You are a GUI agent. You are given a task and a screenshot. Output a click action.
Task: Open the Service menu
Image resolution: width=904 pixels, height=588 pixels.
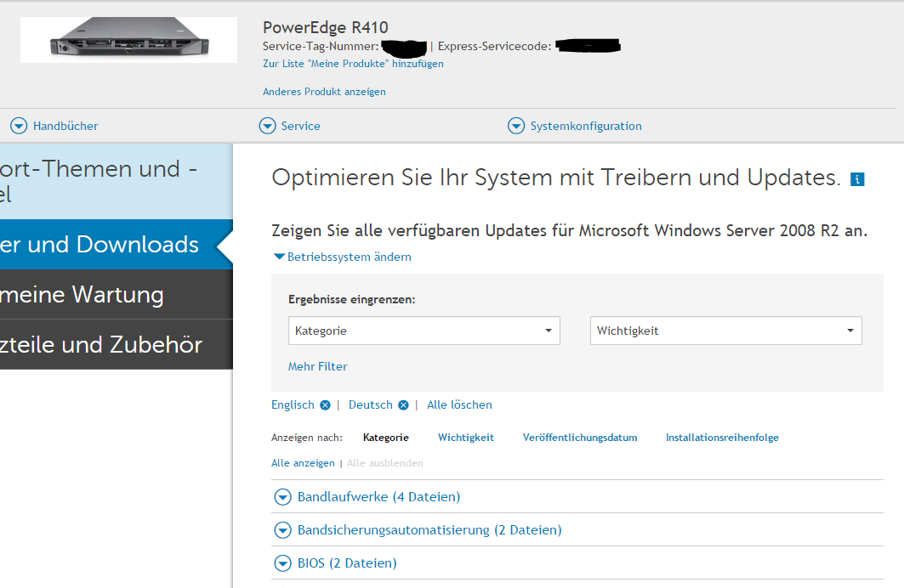(289, 126)
